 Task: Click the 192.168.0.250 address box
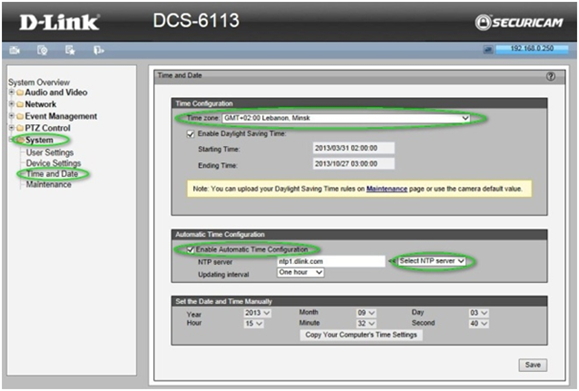(531, 49)
